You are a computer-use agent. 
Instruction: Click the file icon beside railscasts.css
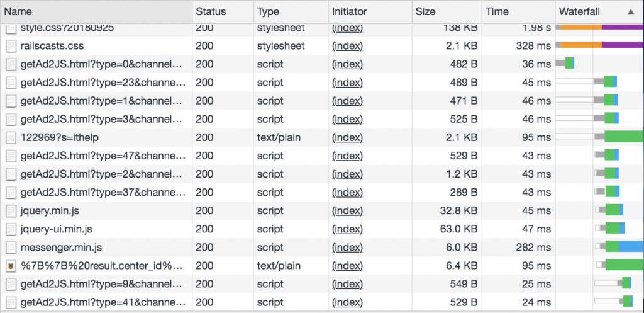11,46
